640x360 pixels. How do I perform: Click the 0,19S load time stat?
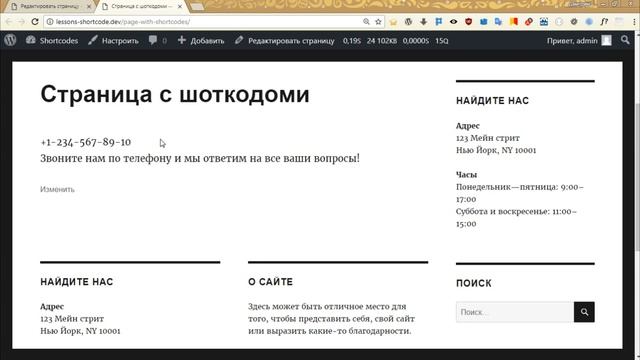point(351,41)
